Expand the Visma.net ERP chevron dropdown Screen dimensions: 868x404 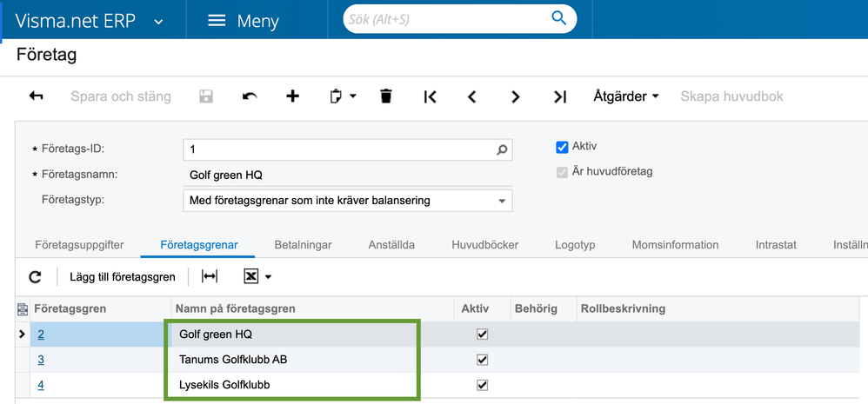coord(158,22)
